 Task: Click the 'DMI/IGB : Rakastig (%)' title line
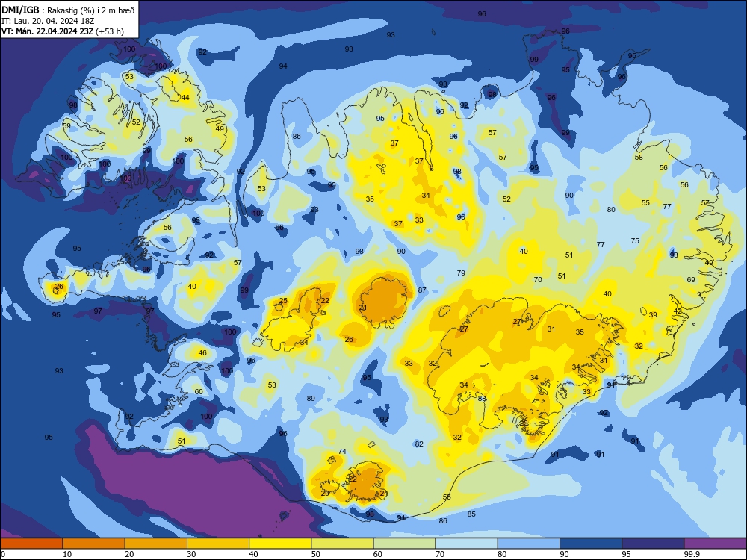click(x=68, y=10)
